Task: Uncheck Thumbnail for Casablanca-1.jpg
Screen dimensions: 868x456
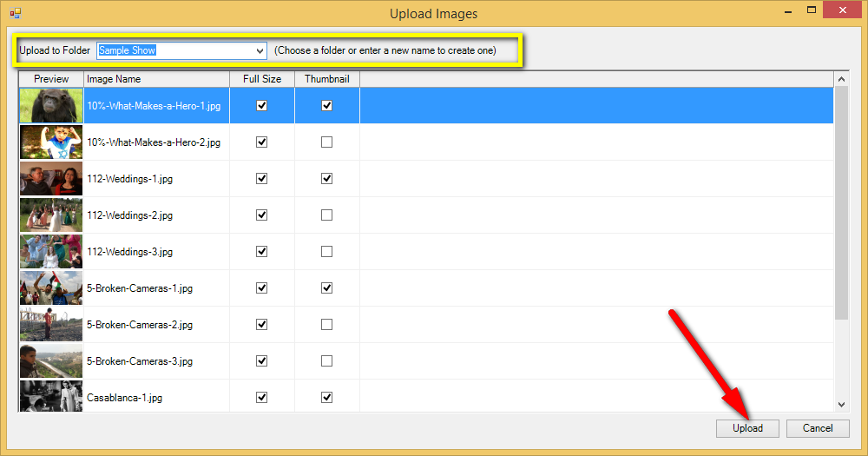Action: tap(326, 397)
